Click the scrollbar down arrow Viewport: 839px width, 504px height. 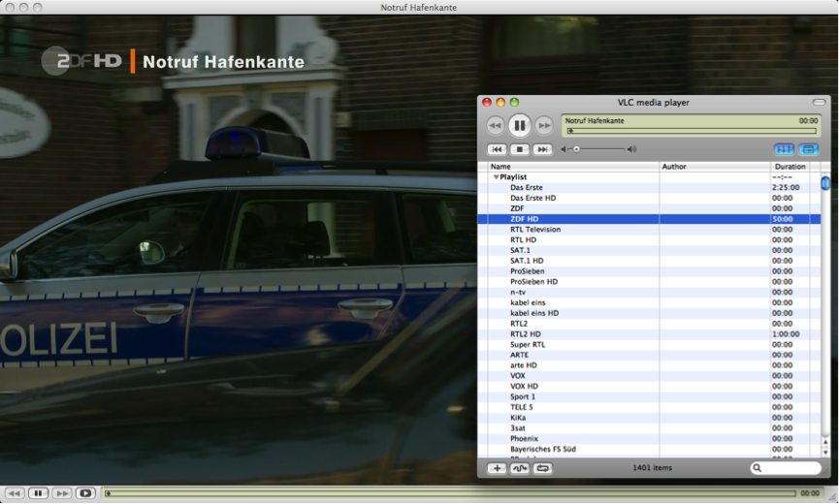[x=825, y=453]
